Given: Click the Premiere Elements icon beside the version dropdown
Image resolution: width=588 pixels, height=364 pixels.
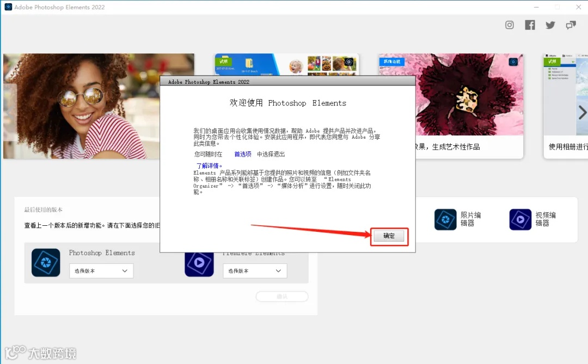Looking at the screenshot, I should pos(199,263).
